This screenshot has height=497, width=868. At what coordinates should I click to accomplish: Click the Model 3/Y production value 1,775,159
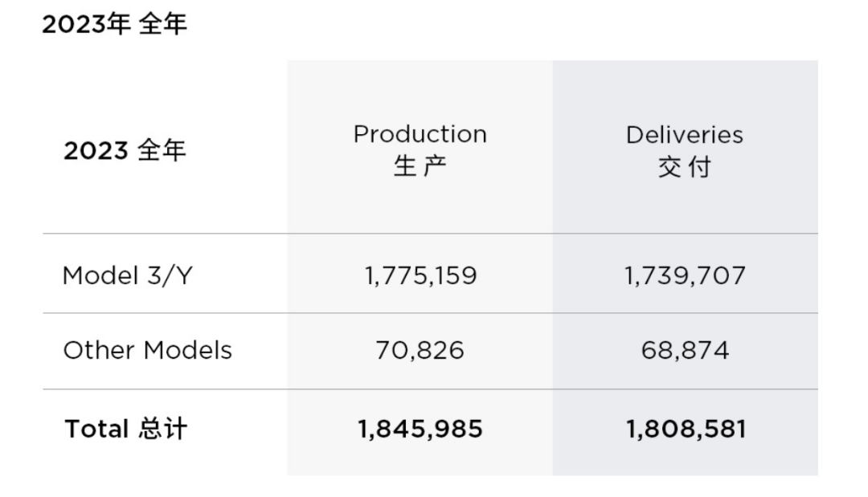[x=420, y=275]
